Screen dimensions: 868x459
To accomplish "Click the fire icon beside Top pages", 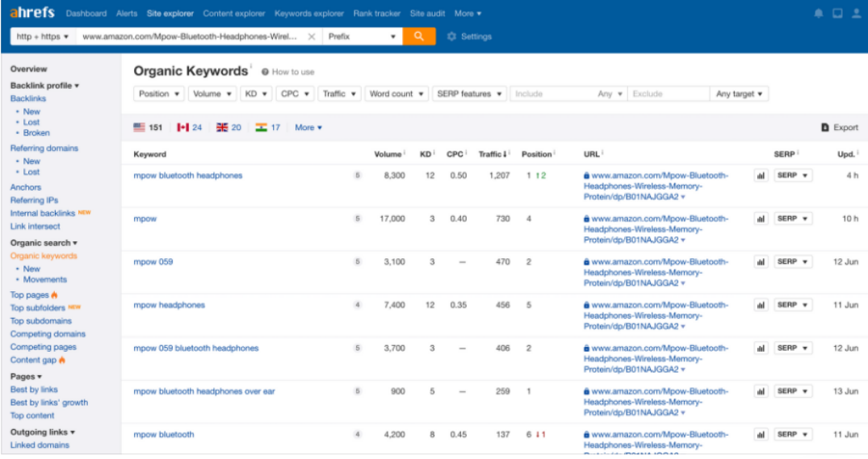I will (x=54, y=294).
